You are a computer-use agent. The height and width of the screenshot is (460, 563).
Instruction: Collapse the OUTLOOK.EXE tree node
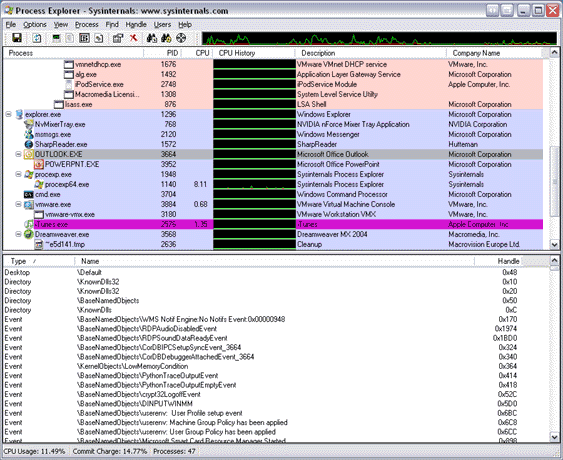18,154
